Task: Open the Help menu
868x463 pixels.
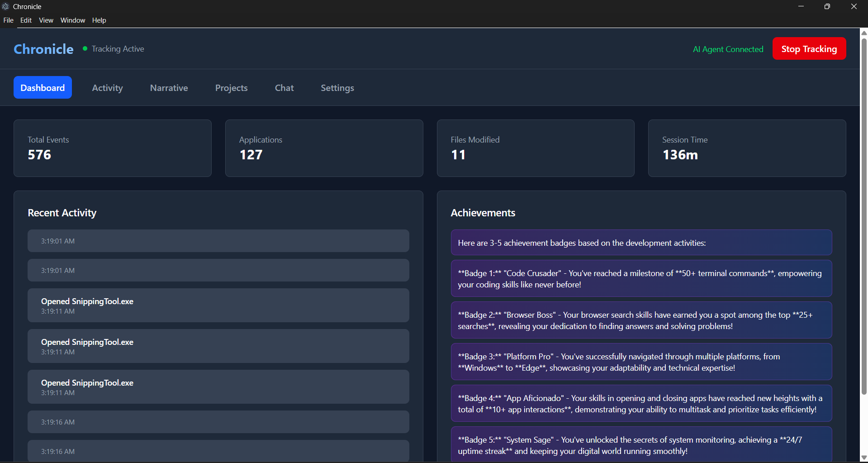Action: tap(99, 20)
